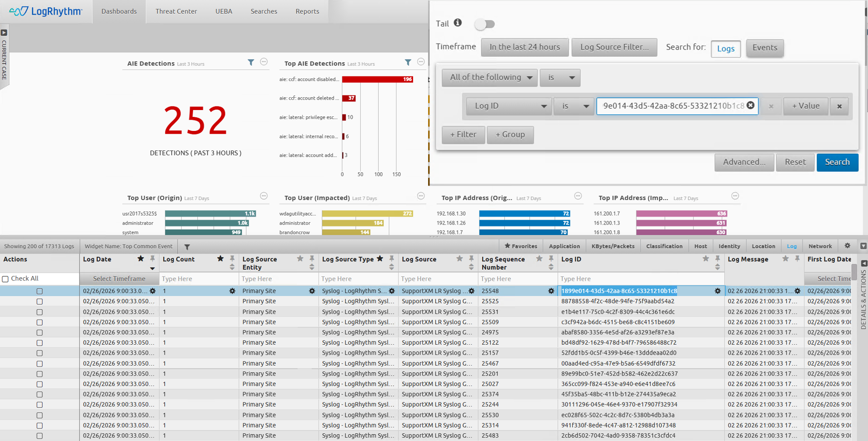Clear the Log ID value text field
The height and width of the screenshot is (441, 868).
(x=750, y=105)
